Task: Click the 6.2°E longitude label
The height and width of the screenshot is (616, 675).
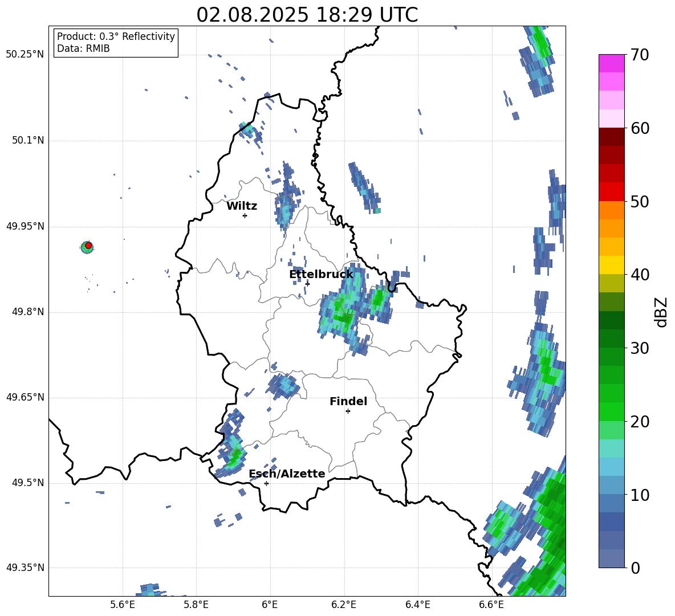Action: (344, 605)
